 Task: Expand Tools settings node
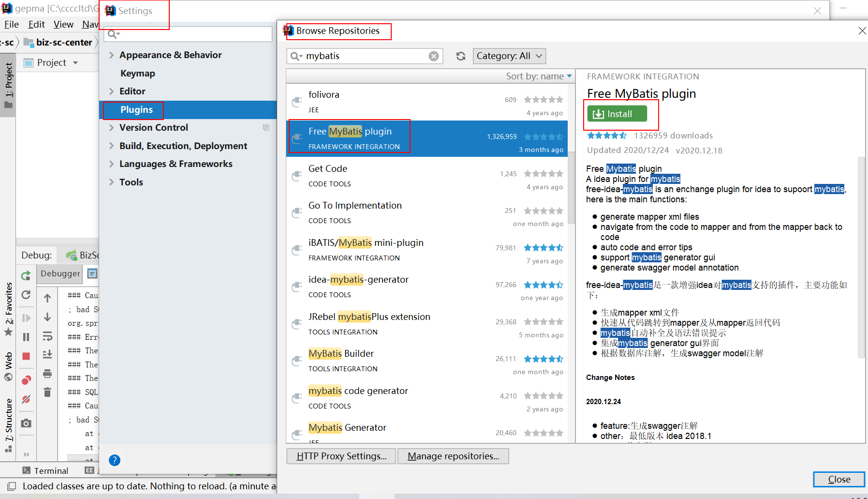tap(112, 182)
